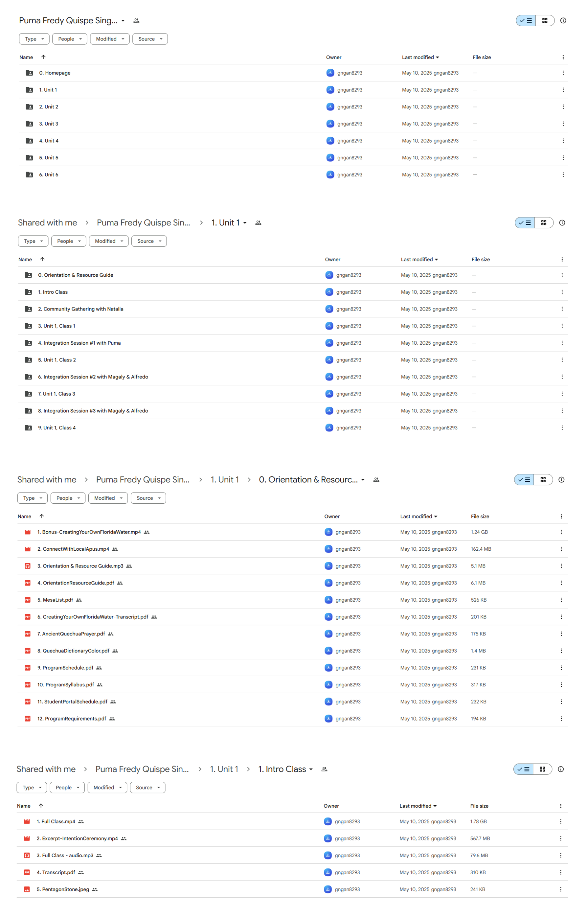588x919 pixels.
Task: Switch to grid layout in 1. Unit 1 view
Action: (x=543, y=223)
